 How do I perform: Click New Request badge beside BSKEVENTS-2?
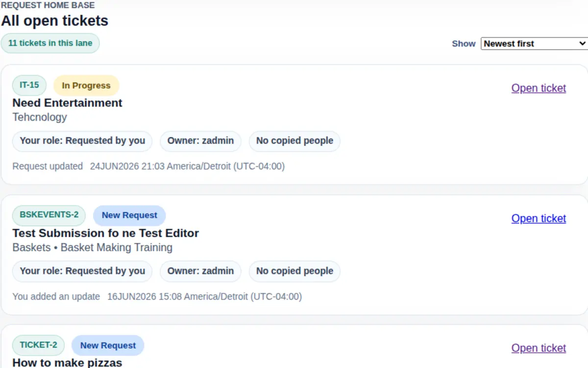tap(129, 215)
